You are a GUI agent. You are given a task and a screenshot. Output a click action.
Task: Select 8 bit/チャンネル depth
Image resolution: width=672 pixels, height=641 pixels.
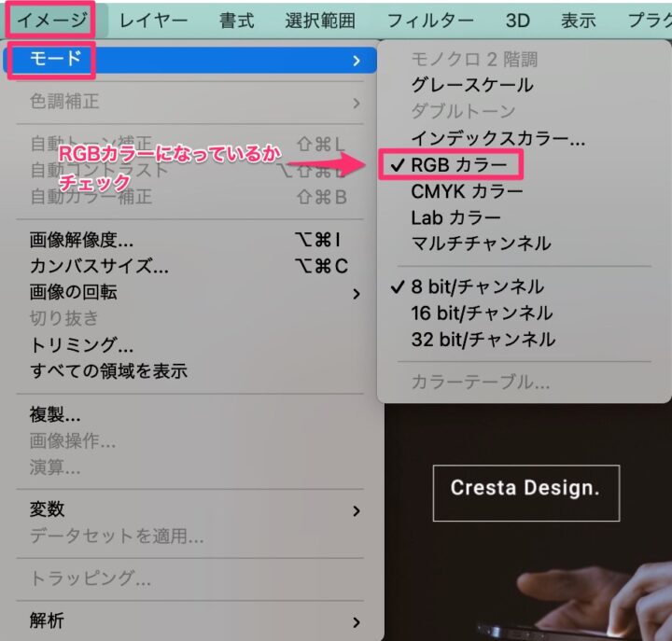[524, 286]
